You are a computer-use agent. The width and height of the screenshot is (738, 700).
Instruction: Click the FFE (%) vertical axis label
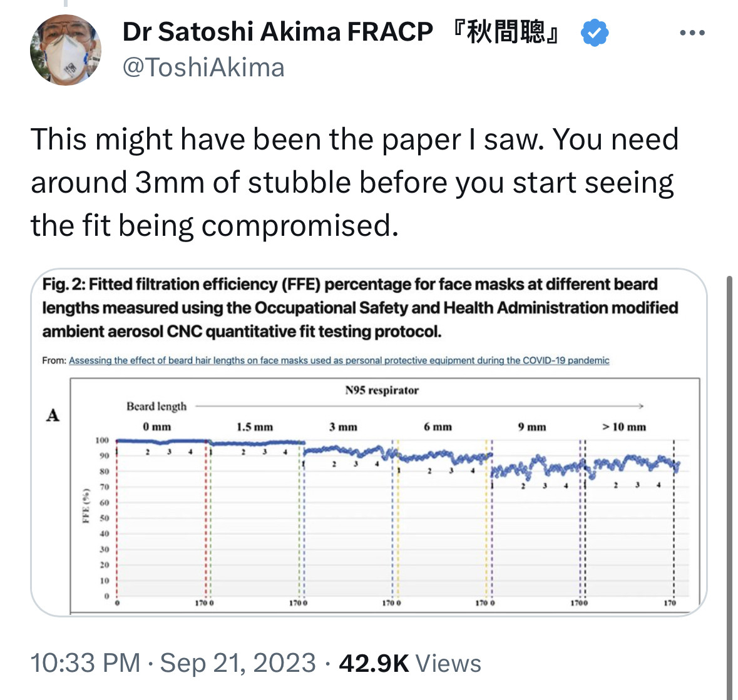(86, 505)
